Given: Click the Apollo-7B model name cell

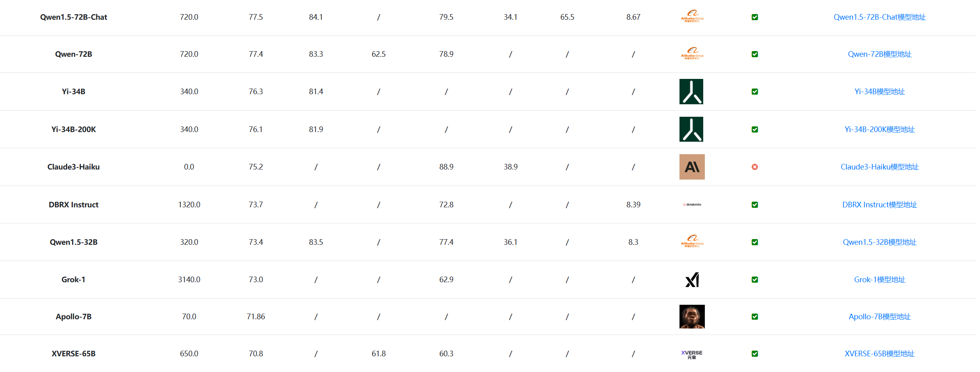Looking at the screenshot, I should (x=74, y=317).
